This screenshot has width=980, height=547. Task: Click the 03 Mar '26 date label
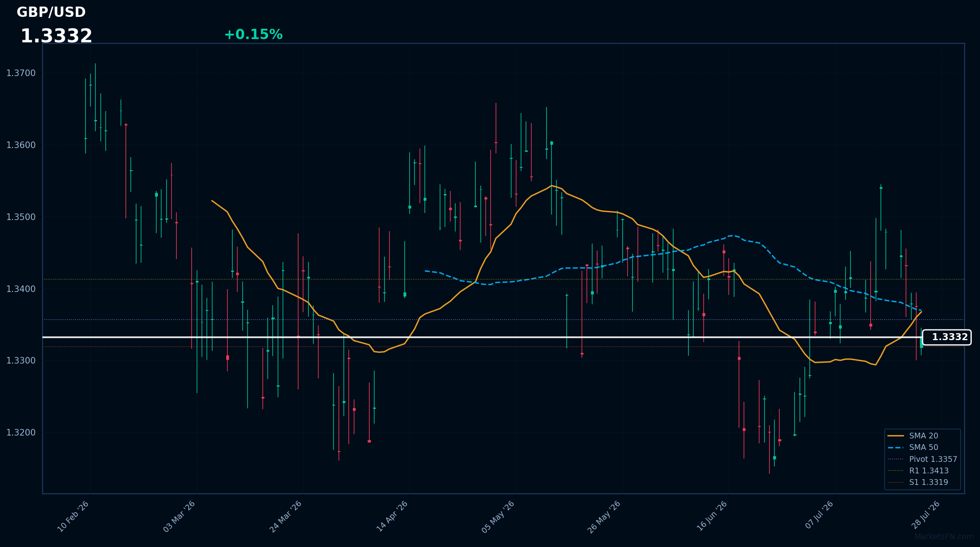coord(179,517)
